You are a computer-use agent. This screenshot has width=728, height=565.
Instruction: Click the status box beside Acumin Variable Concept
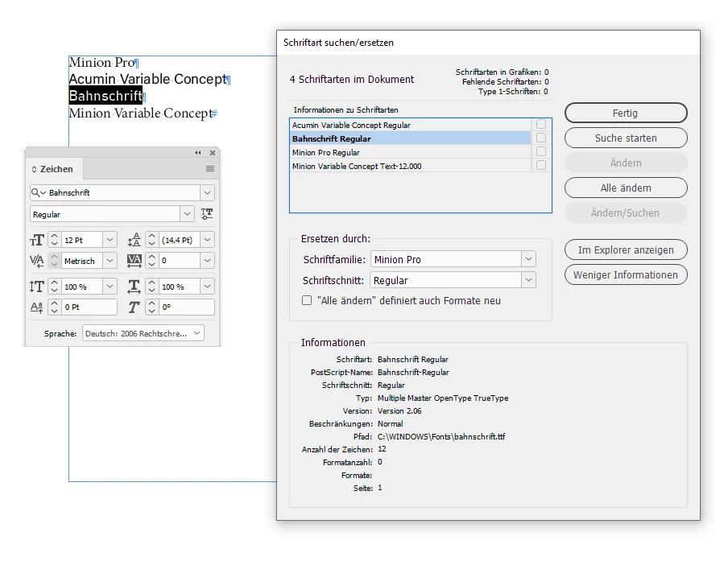click(541, 124)
